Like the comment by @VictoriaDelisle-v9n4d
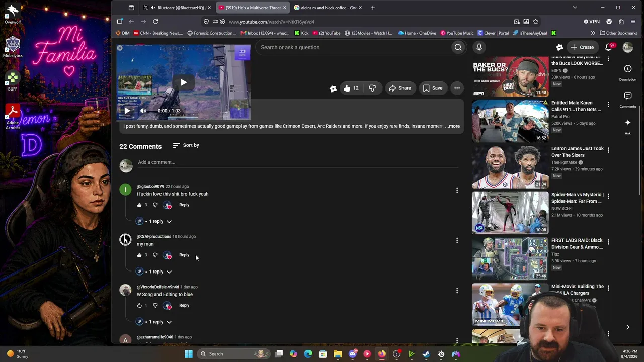 [x=139, y=305]
